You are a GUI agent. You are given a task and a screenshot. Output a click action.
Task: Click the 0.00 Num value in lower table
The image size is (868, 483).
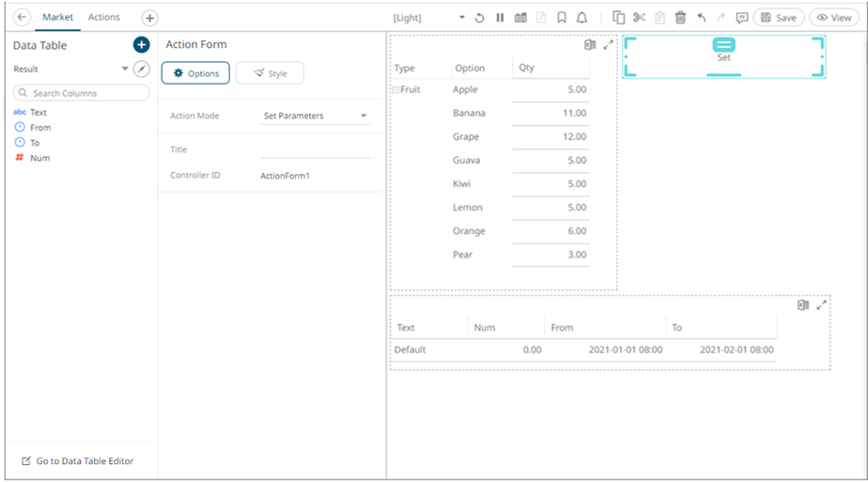(532, 351)
